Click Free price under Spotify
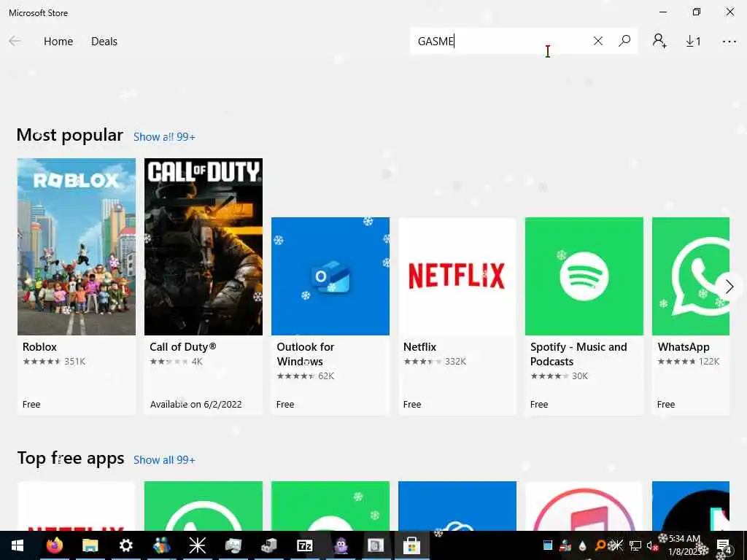Screen dimensions: 747x560 pyautogui.click(x=539, y=404)
